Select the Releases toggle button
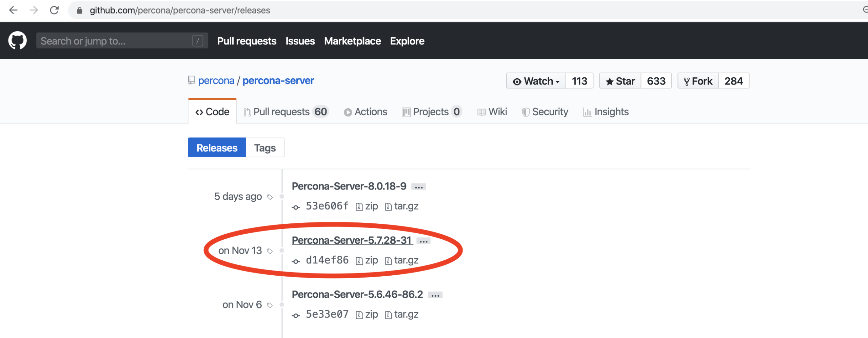The height and width of the screenshot is (338, 868). click(x=217, y=148)
